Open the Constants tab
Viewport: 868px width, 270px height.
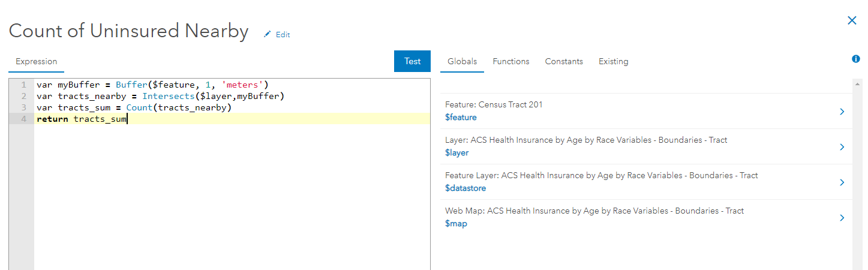click(x=563, y=61)
